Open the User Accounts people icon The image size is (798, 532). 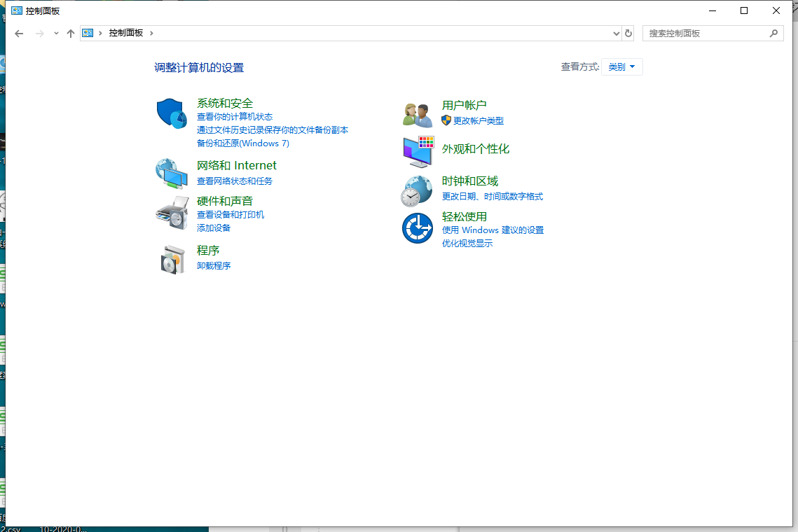(418, 114)
